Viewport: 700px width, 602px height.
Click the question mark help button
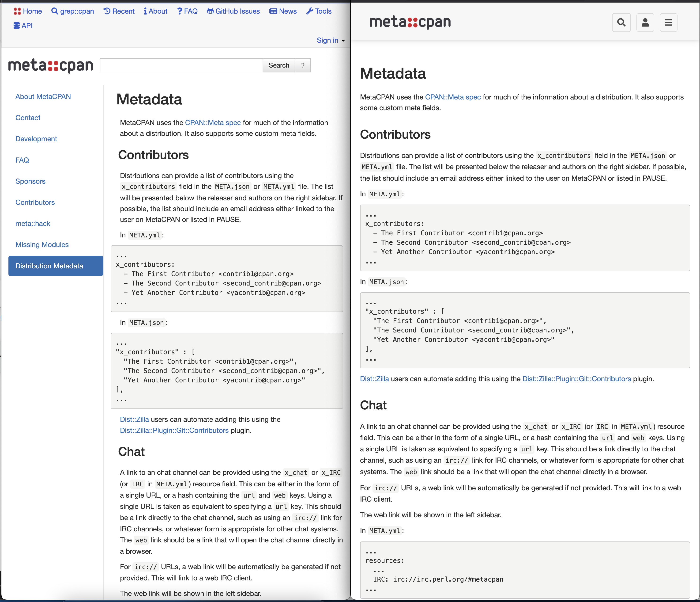click(x=303, y=65)
